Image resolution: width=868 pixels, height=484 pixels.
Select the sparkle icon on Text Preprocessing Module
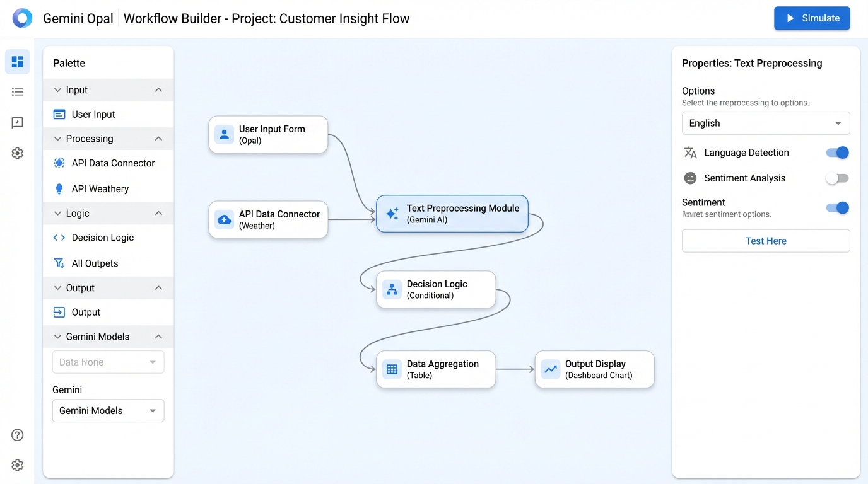392,214
